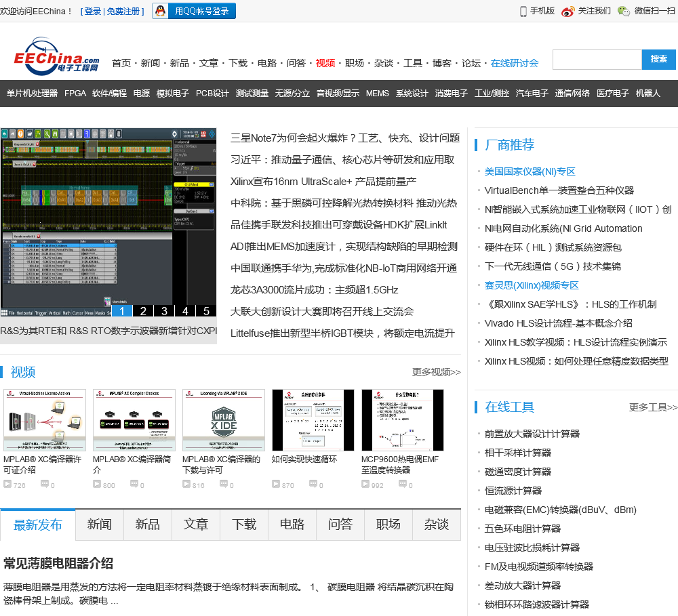Open 五色环电阻计算器 tool
678x616 pixels.
coord(522,529)
